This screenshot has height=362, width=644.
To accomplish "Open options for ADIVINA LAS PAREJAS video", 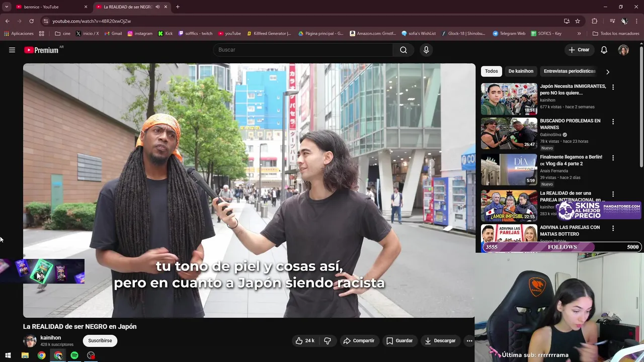I will pos(613,228).
